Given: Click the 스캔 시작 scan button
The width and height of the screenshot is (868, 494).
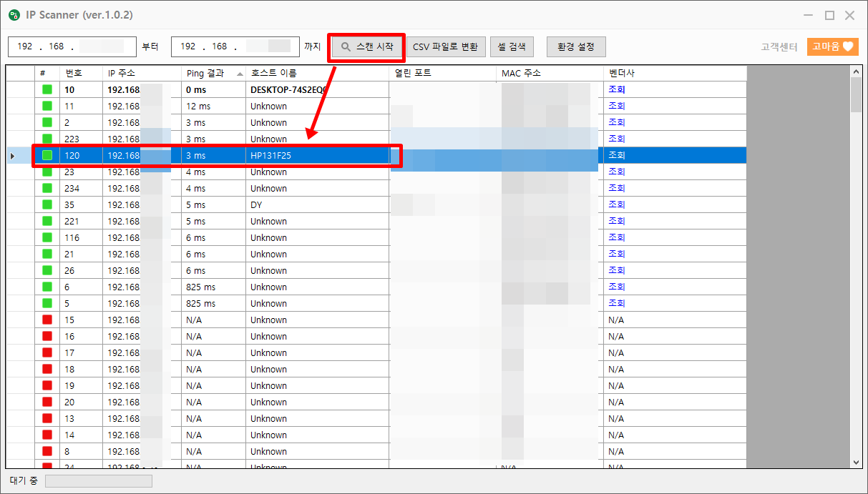Looking at the screenshot, I should coord(367,46).
